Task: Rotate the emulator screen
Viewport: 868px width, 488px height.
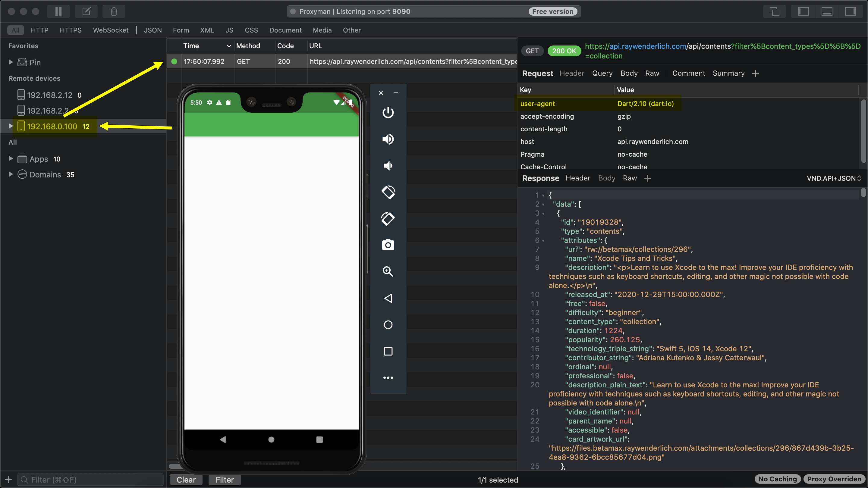Action: pyautogui.click(x=388, y=192)
